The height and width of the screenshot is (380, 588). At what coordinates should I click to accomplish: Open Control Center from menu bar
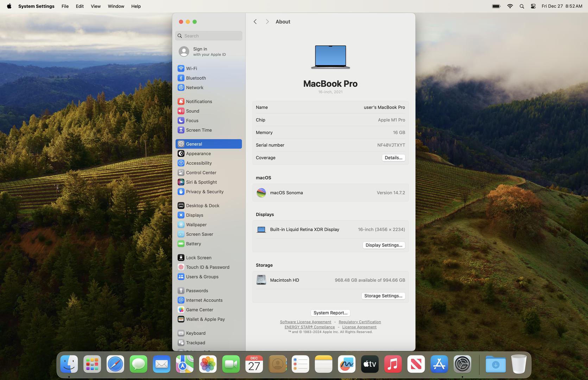(533, 6)
